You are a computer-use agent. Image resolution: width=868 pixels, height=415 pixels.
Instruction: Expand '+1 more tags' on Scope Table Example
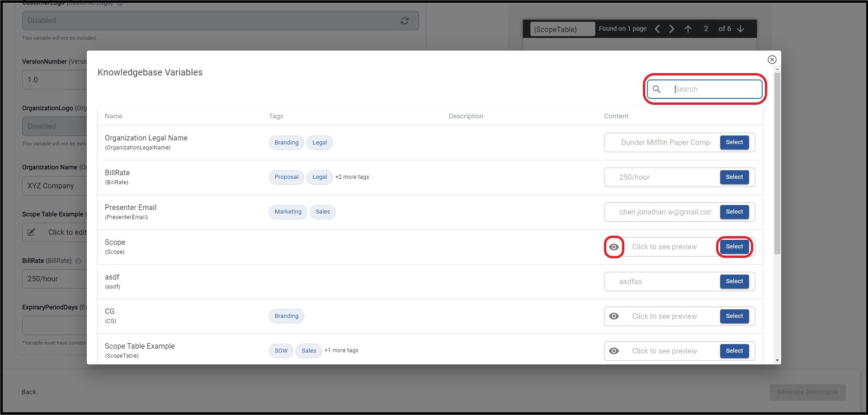(x=341, y=350)
